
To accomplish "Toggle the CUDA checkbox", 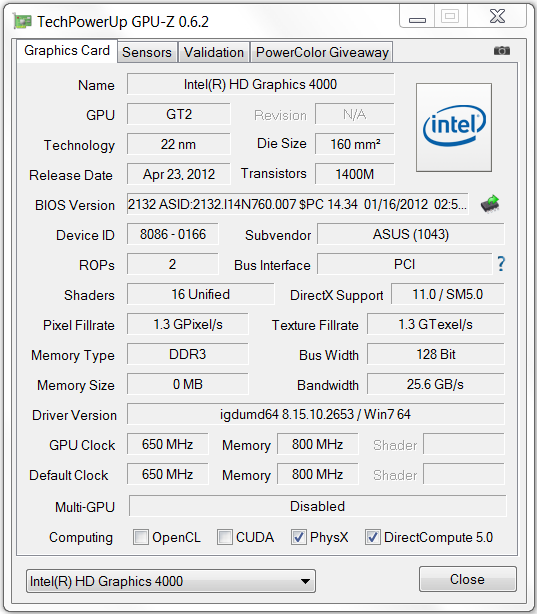I will [225, 537].
